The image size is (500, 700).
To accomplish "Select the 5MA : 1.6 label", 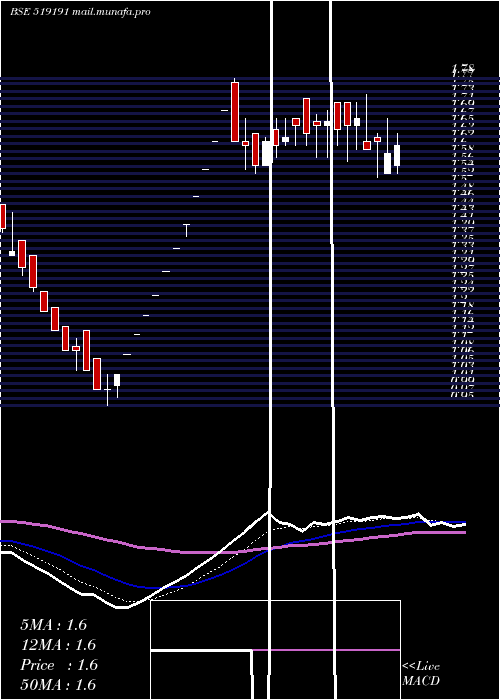I will (54, 625).
